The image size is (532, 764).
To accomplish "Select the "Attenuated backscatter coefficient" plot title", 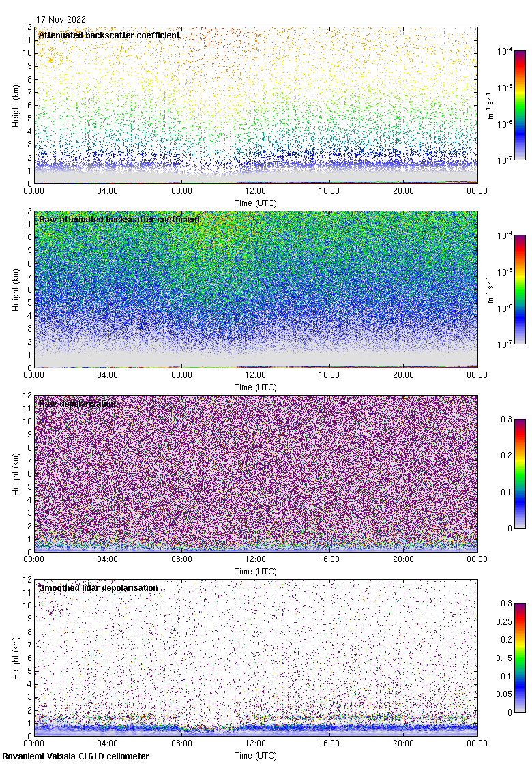I will [109, 35].
